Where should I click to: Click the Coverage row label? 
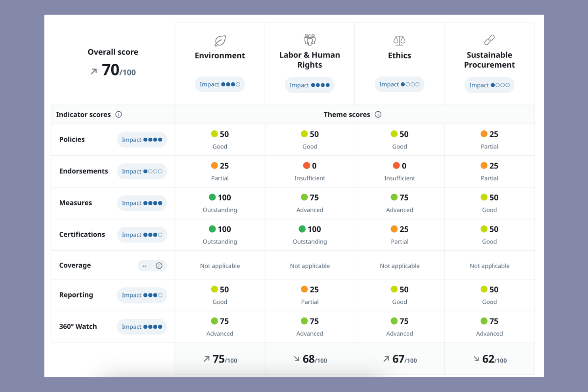[x=75, y=266]
